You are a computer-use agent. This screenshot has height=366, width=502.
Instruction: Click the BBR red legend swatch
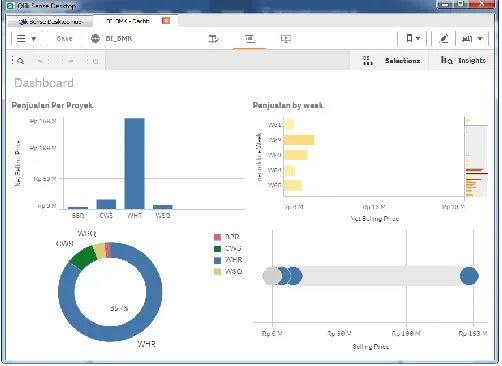217,237
